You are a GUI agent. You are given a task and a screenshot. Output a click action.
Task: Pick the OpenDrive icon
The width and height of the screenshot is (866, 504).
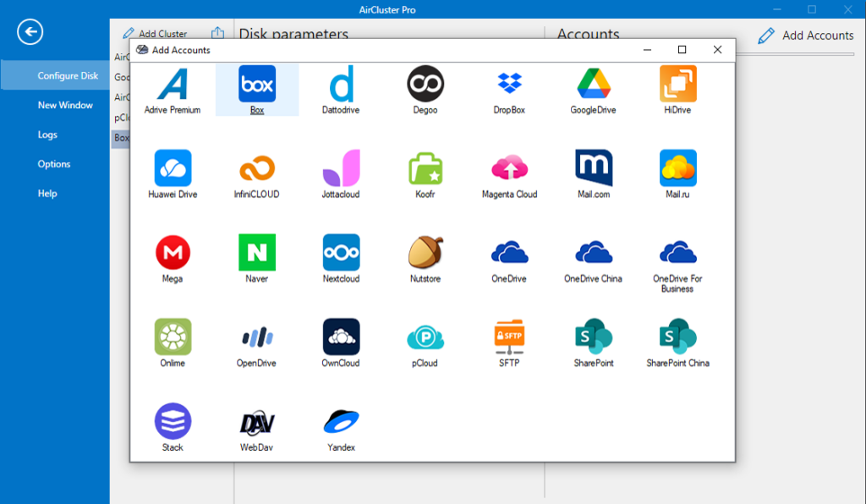257,337
